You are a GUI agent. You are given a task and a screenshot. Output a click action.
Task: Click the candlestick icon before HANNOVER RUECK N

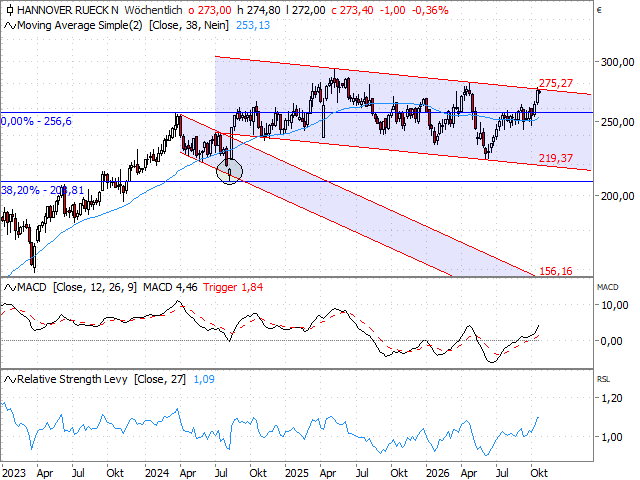pos(10,10)
